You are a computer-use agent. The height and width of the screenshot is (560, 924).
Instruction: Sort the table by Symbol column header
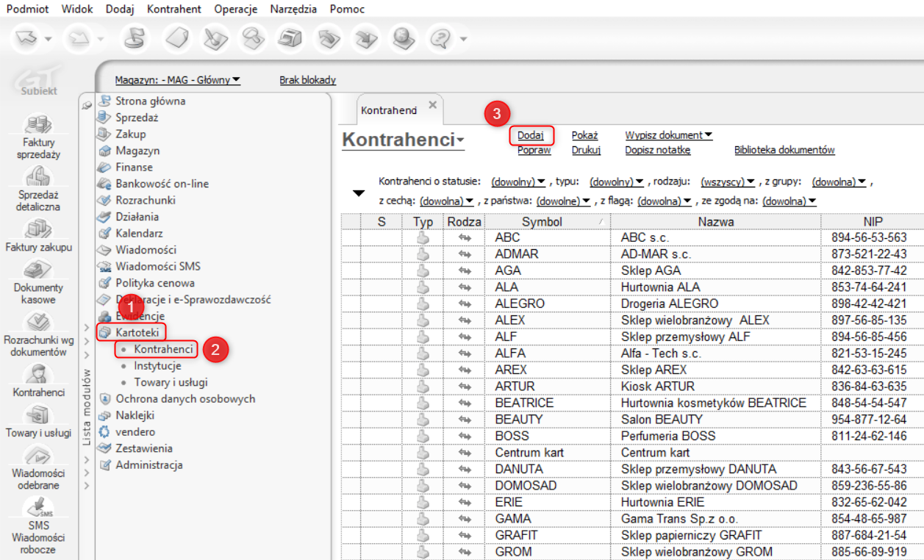click(x=542, y=222)
